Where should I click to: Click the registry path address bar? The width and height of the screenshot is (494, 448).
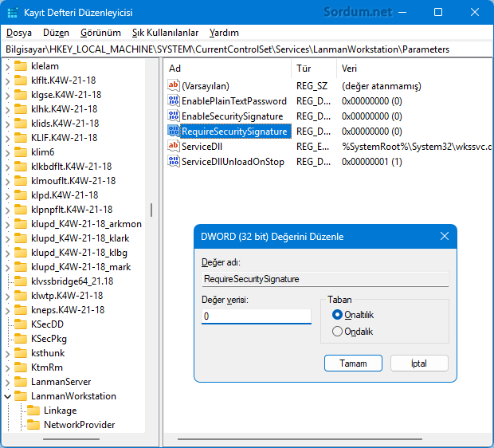(x=247, y=49)
